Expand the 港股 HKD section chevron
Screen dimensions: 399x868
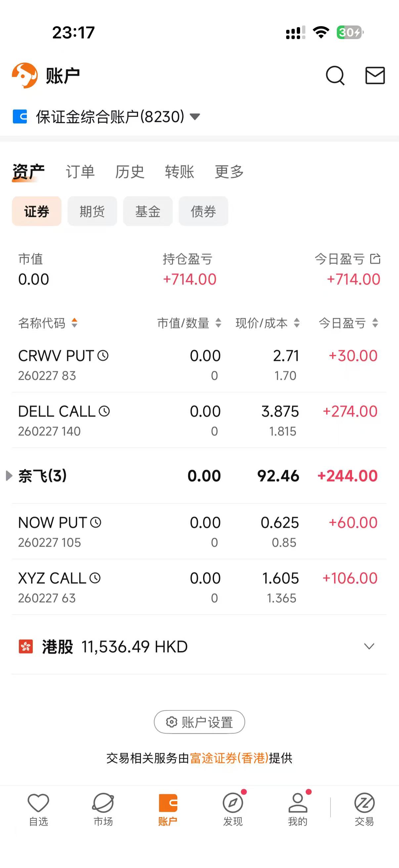click(x=369, y=646)
